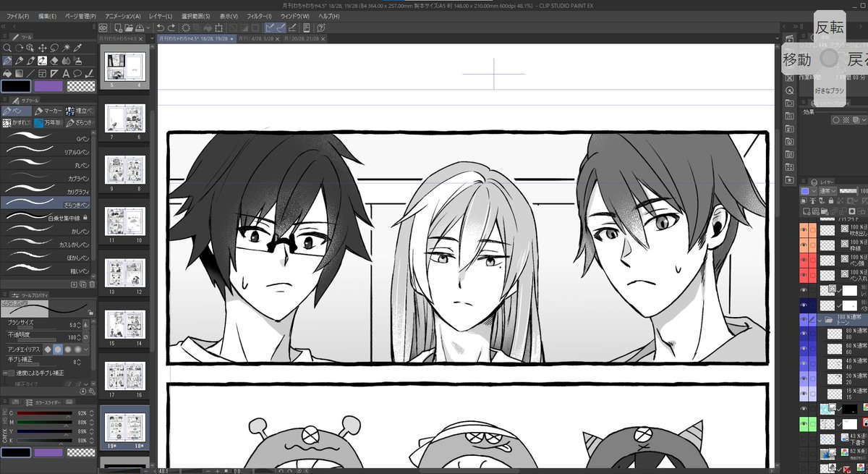Screen dimensions: 868x474
Task: Toggle visibility of 枠線 layer
Action: (804, 245)
